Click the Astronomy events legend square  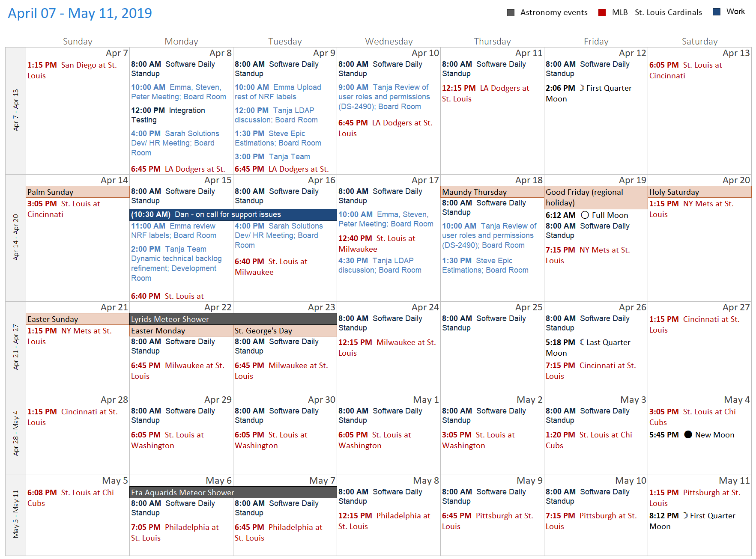click(510, 12)
